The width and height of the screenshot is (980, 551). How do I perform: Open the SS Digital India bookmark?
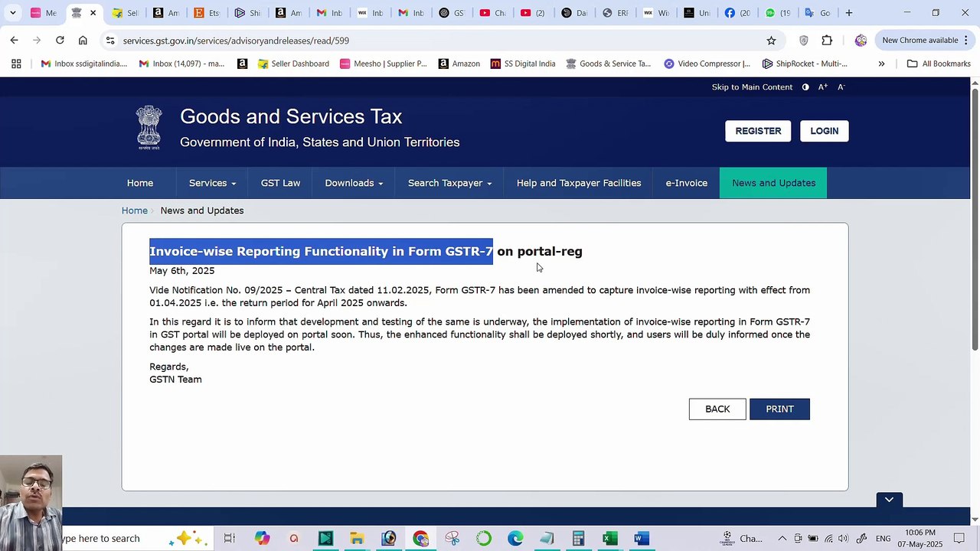(523, 64)
